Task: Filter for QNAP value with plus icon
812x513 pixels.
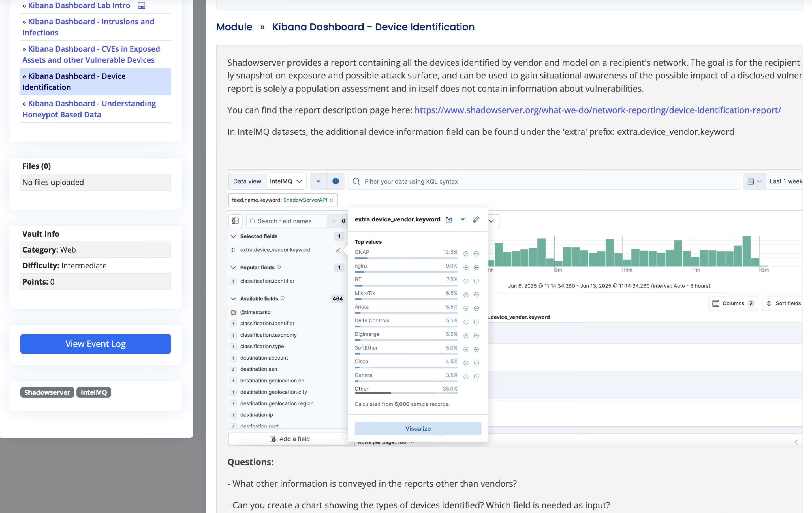Action: click(x=466, y=254)
